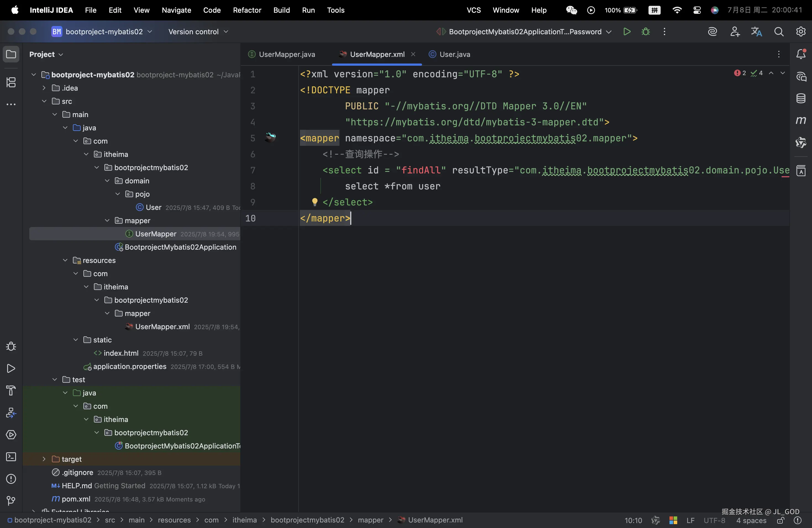
Task: Collapse the resources folder in tree
Action: [x=65, y=260]
